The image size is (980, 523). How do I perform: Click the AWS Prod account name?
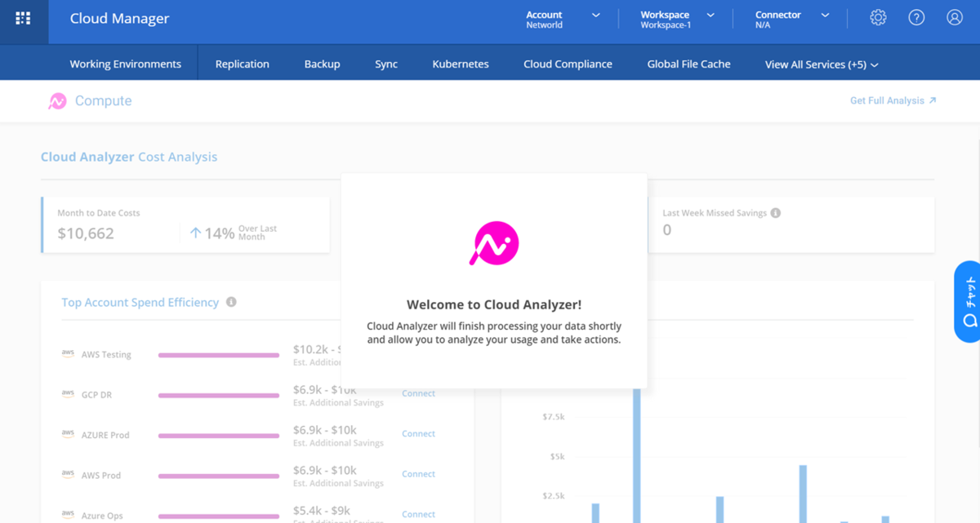coord(101,475)
